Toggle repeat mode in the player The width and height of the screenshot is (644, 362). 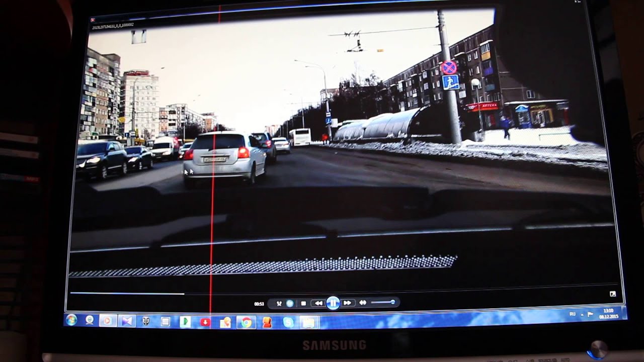pos(290,304)
